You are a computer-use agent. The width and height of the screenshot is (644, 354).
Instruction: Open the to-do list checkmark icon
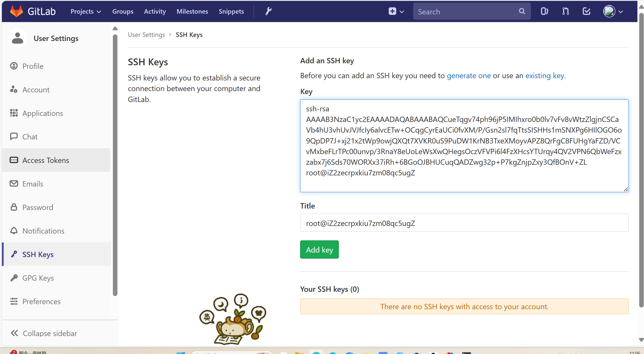(586, 11)
